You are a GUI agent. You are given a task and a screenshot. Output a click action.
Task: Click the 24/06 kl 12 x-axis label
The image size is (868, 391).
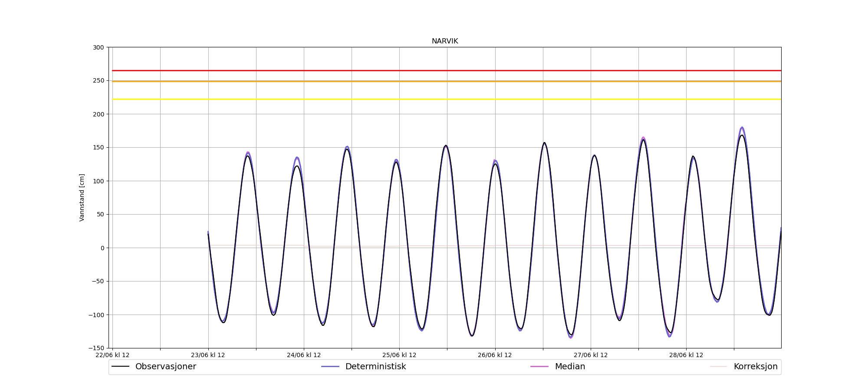point(304,355)
